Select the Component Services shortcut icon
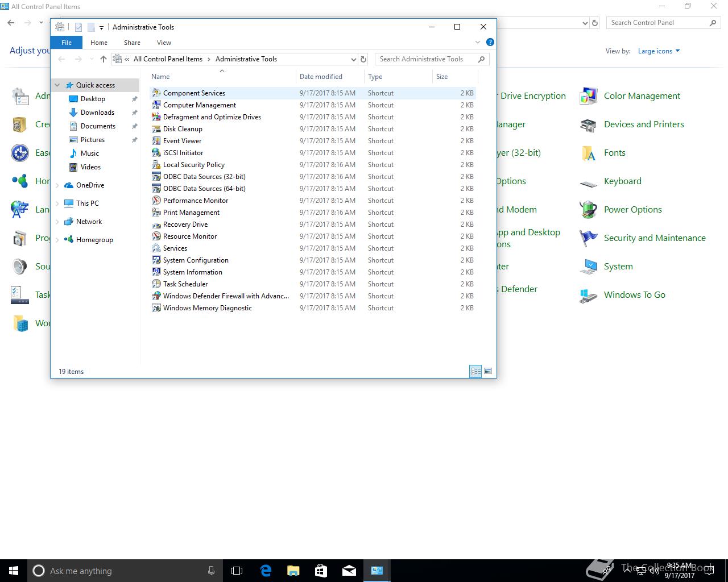This screenshot has height=582, width=728. pos(156,93)
